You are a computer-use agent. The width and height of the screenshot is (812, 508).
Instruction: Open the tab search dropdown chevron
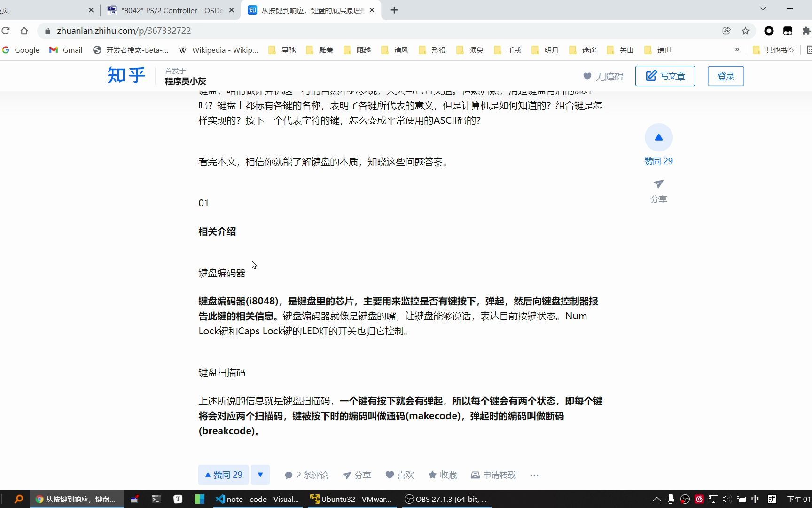click(763, 9)
